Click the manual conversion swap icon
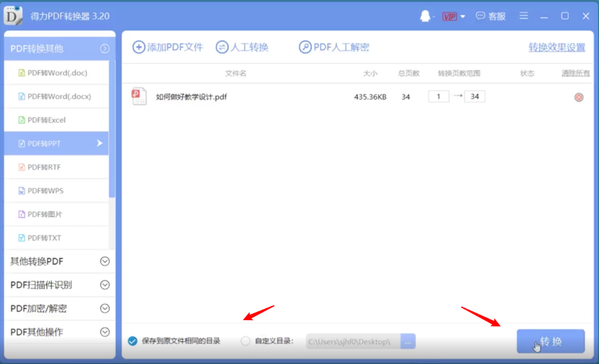Image resolution: width=599 pixels, height=364 pixels. click(222, 47)
